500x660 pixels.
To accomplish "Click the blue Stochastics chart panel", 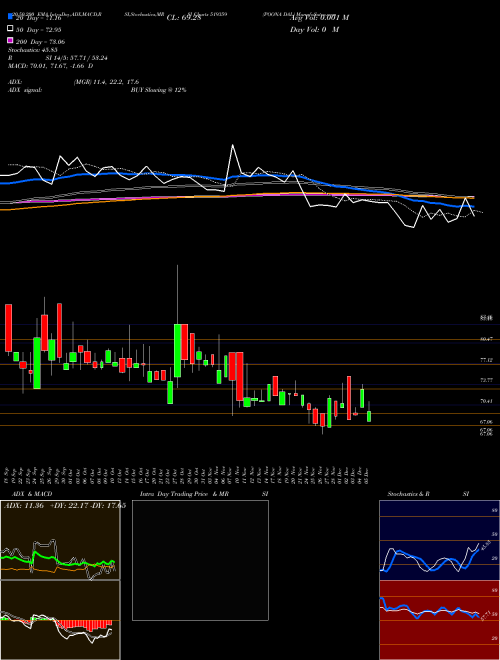I will tap(439, 540).
